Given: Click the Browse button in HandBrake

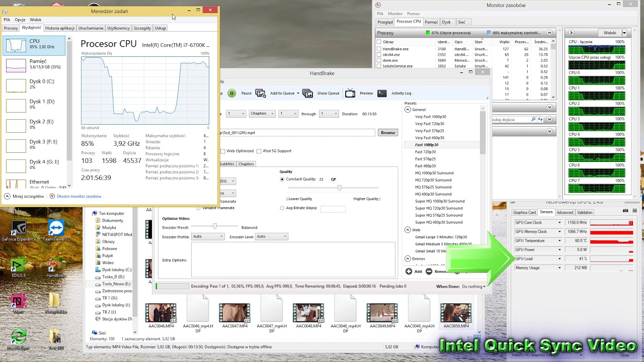Looking at the screenshot, I should coord(388,133).
